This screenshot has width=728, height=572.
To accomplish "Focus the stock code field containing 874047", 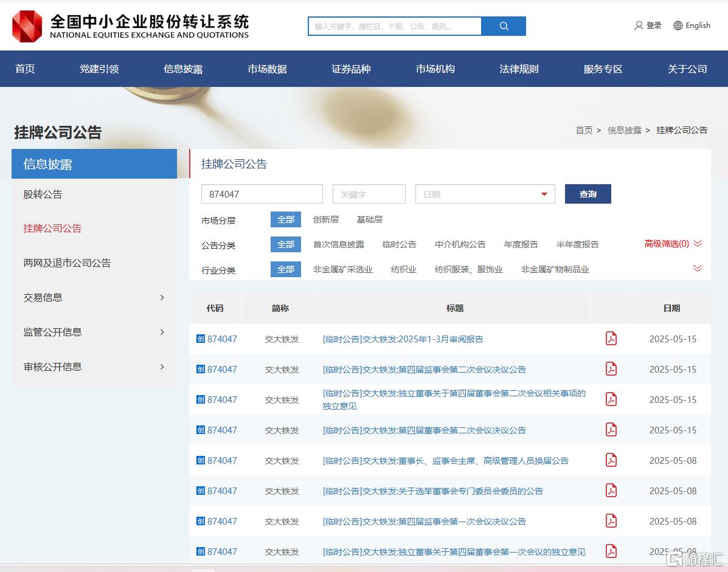I will 262,194.
